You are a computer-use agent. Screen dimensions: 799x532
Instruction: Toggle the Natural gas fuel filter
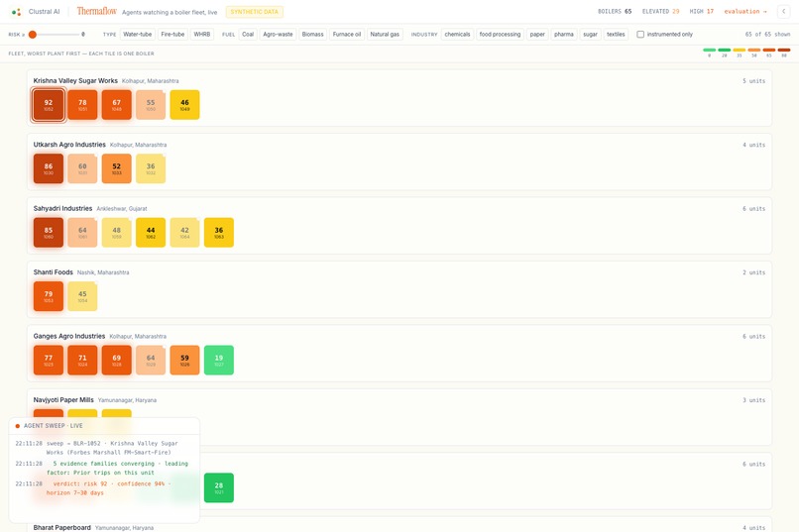click(385, 34)
